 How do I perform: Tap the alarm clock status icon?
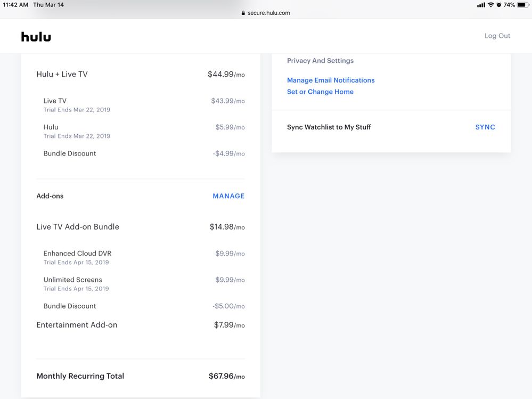click(x=498, y=5)
